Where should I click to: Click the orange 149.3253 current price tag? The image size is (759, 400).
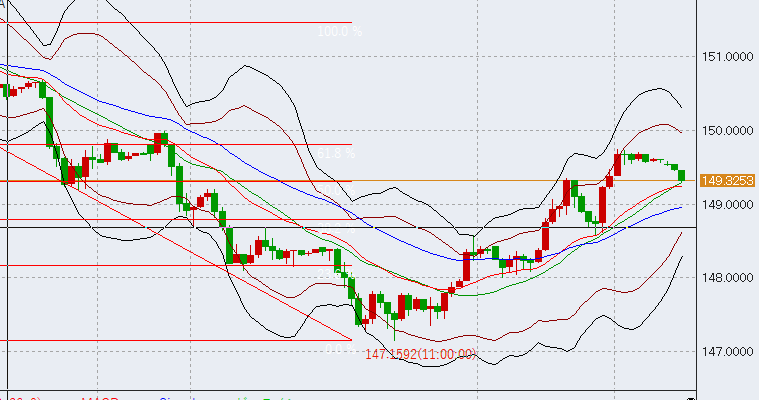726,181
